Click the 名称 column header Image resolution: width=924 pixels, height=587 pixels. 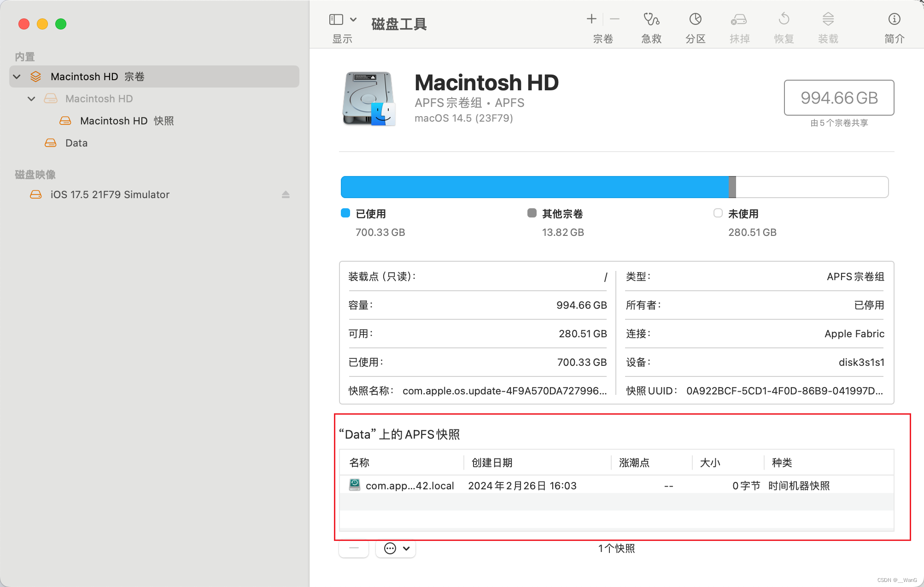pos(359,463)
